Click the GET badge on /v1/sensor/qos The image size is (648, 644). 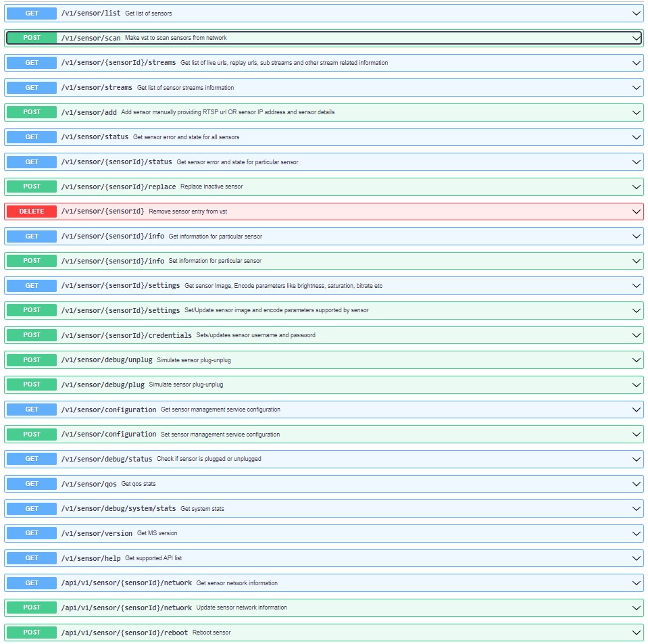tap(30, 484)
